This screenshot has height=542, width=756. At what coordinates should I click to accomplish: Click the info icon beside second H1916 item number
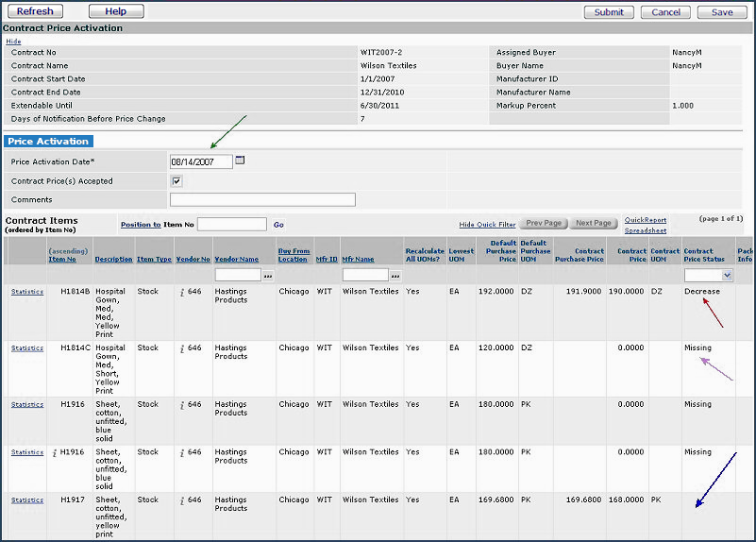56,452
